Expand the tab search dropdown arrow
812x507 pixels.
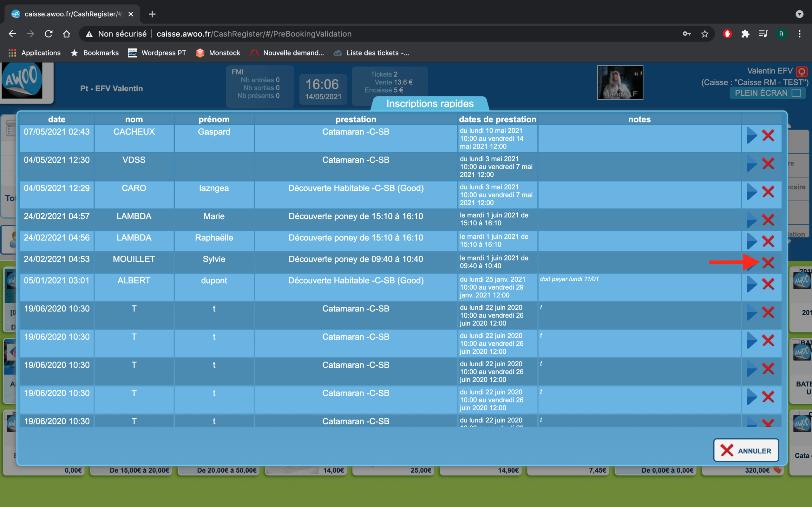[799, 14]
